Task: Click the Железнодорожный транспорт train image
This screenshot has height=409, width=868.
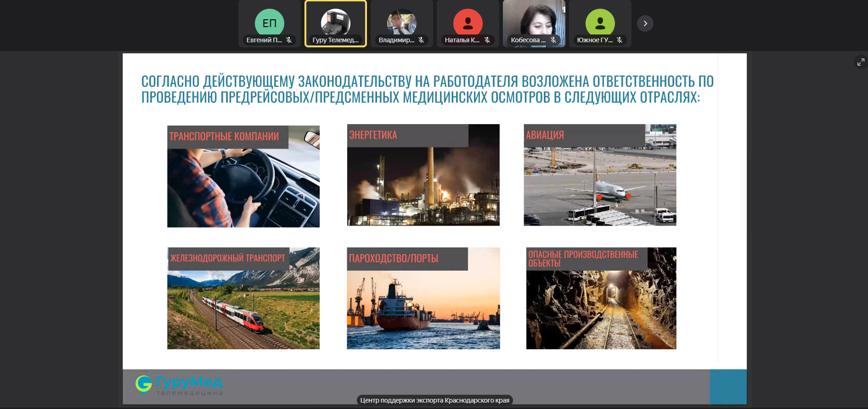Action: [x=243, y=308]
